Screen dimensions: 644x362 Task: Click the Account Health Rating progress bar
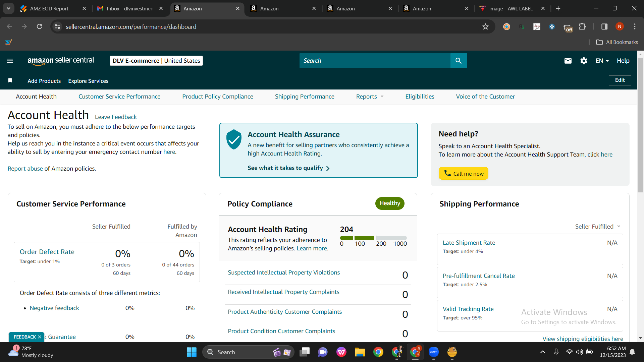(373, 238)
